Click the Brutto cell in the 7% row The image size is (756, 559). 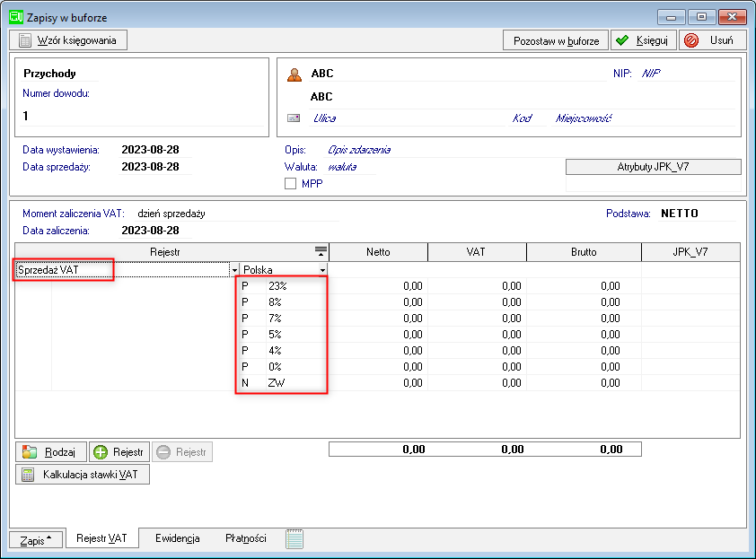coord(584,319)
